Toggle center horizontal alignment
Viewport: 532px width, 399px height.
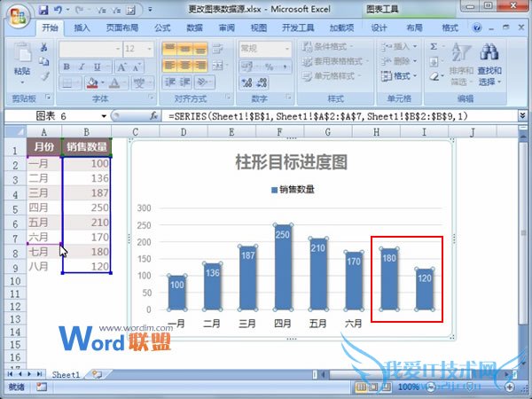(185, 65)
